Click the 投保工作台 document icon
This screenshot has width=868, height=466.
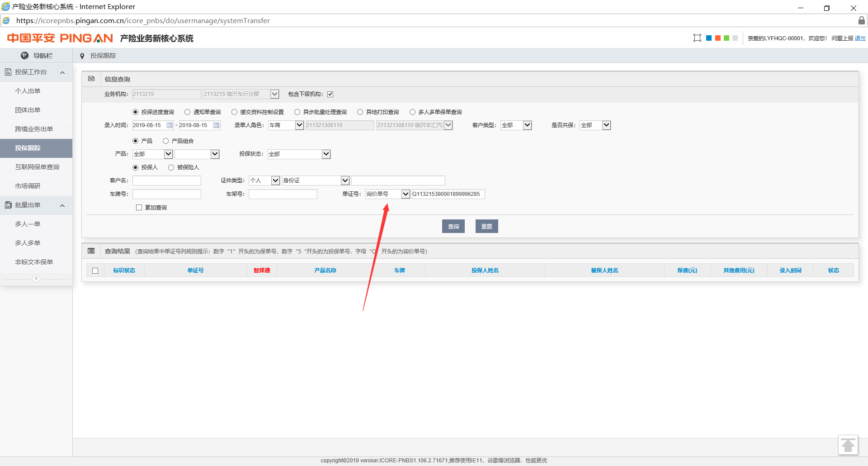point(8,72)
